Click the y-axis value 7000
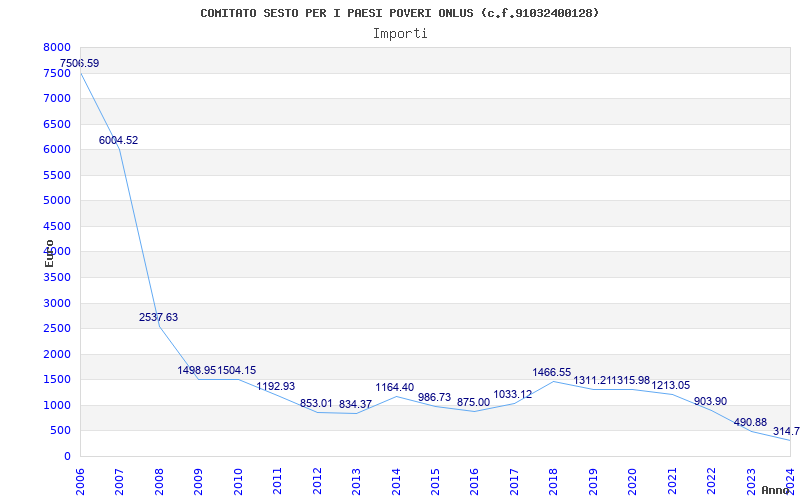 tap(57, 98)
